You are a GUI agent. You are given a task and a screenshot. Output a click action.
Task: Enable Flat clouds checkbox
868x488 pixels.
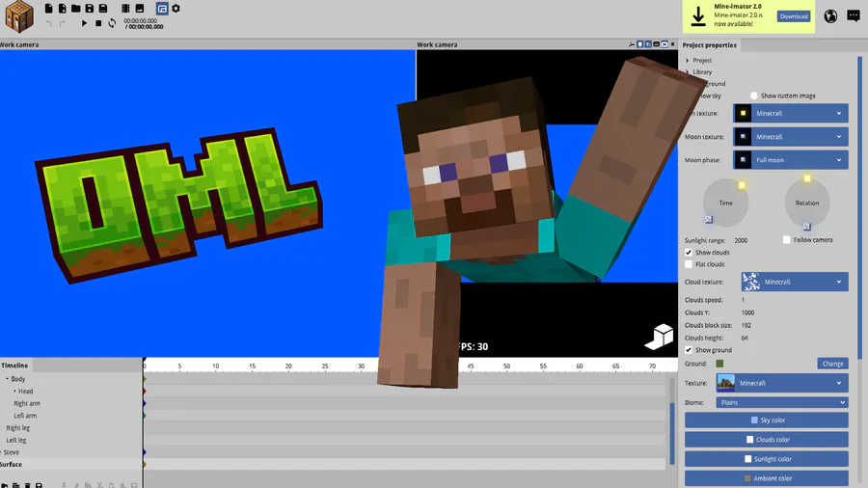[x=689, y=264]
